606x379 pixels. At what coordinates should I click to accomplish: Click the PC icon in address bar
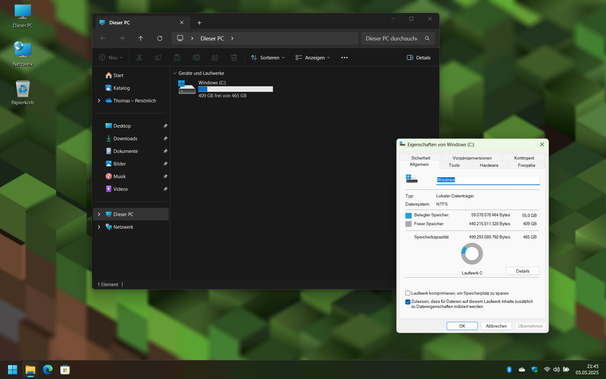180,38
